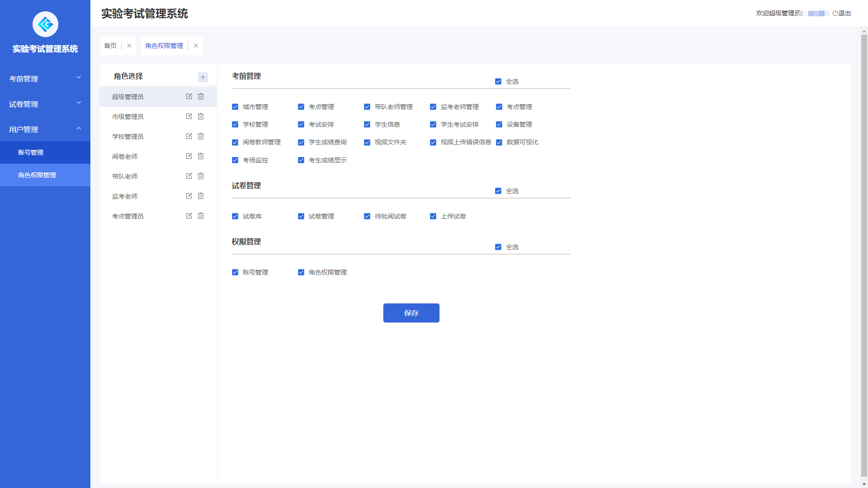Uncheck the 视频文件夹 permission
The height and width of the screenshot is (488, 868).
click(x=367, y=142)
